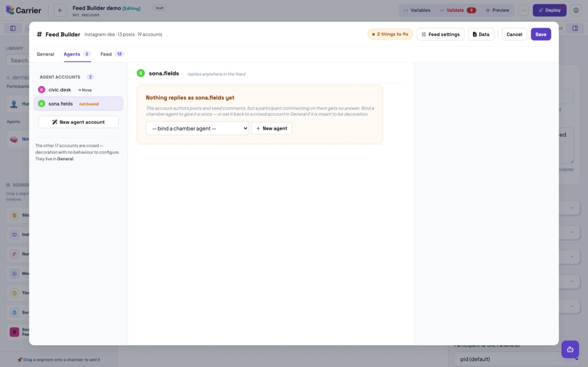Click the 'replies anywhere in the feed' text
588x367 pixels.
[x=216, y=74]
